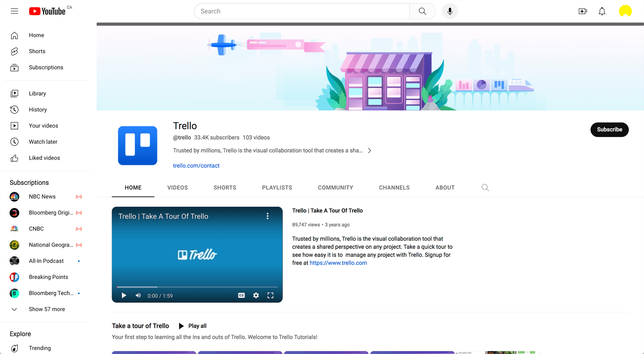Open the NBC News channel avatar
Screen dimensions: 644x354
point(15,197)
